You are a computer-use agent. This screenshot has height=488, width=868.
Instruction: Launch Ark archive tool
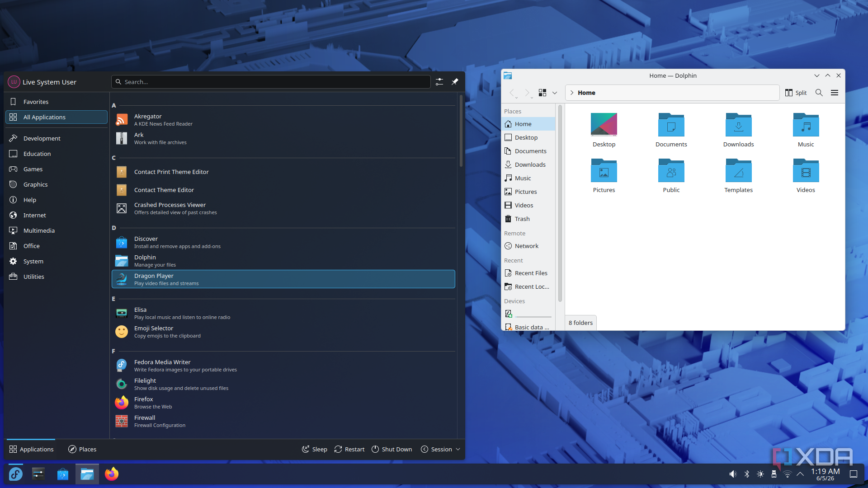click(x=283, y=138)
